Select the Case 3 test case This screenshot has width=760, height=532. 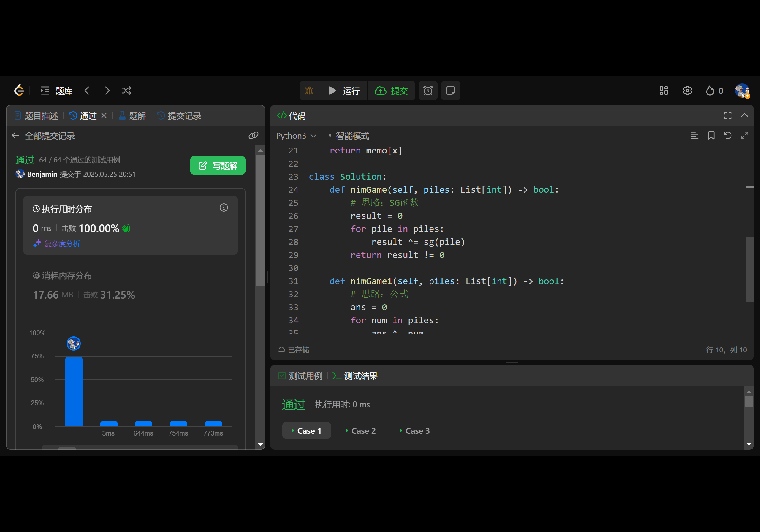pyautogui.click(x=414, y=431)
